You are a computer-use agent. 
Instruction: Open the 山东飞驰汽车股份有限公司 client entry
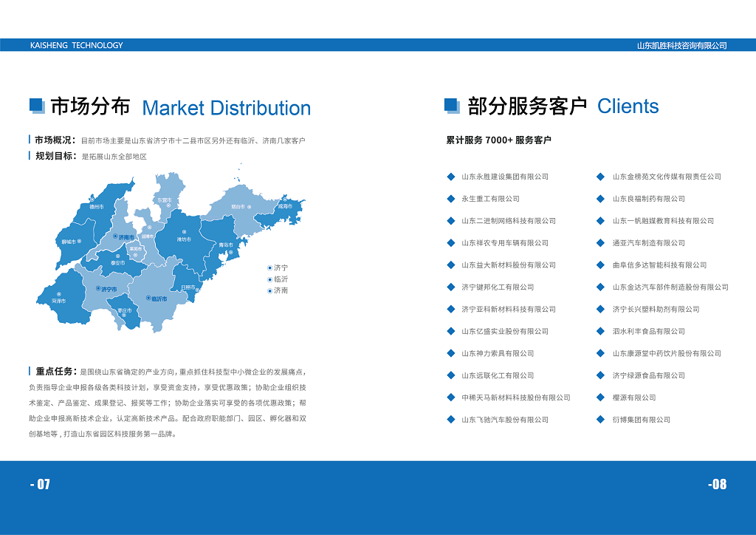pos(505,420)
